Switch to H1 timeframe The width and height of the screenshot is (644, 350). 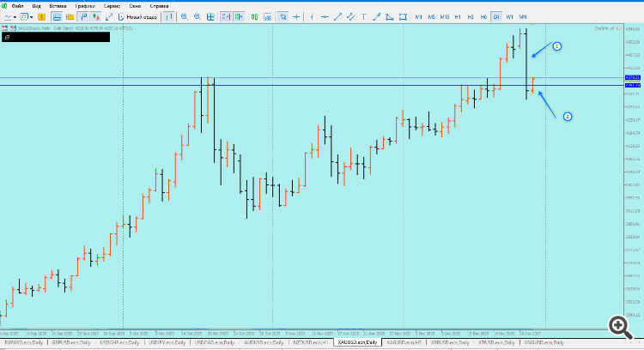458,17
